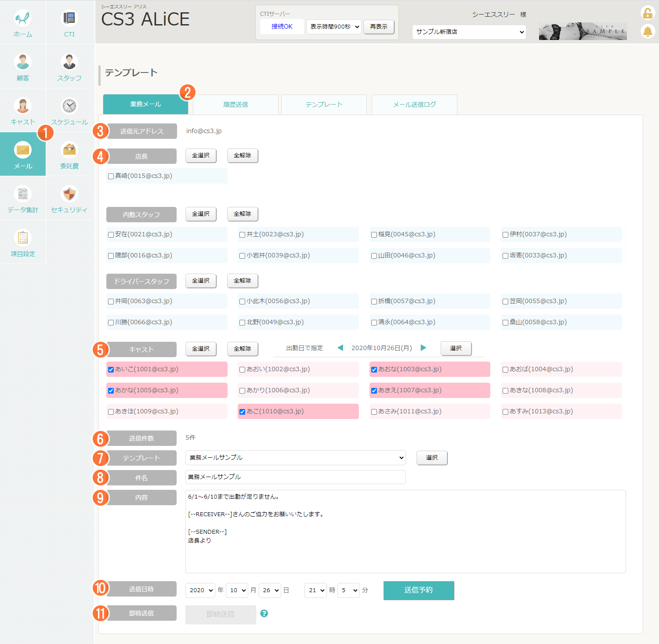659x644 pixels.
Task: Open the 委託費 wallet icon
Action: 69,150
